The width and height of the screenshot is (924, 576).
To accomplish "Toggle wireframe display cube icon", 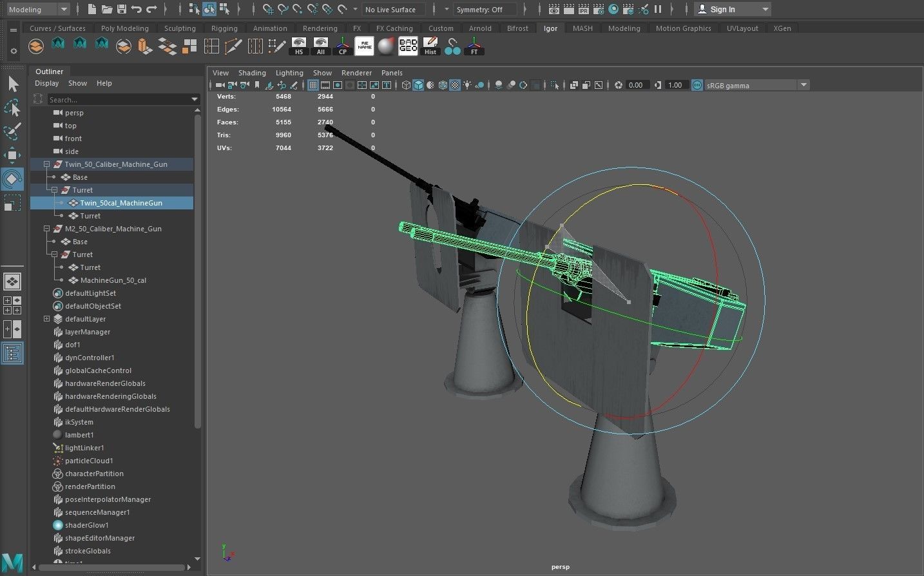I will pos(406,85).
